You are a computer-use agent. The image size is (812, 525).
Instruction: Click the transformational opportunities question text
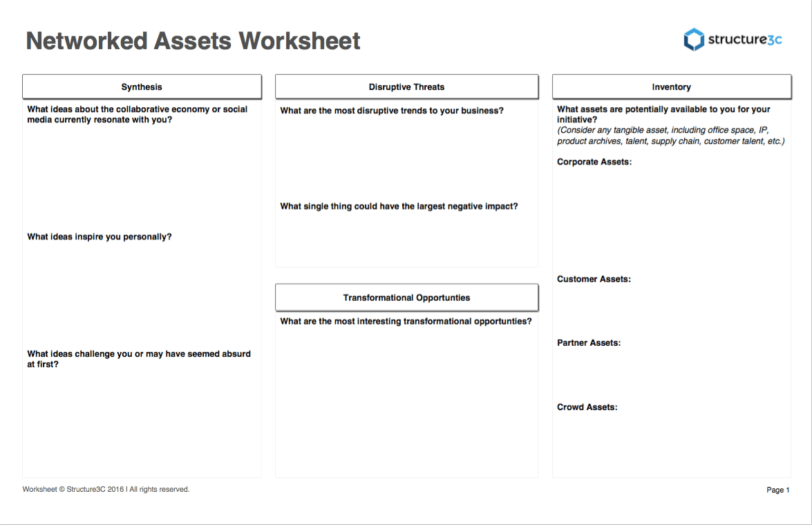(x=407, y=321)
